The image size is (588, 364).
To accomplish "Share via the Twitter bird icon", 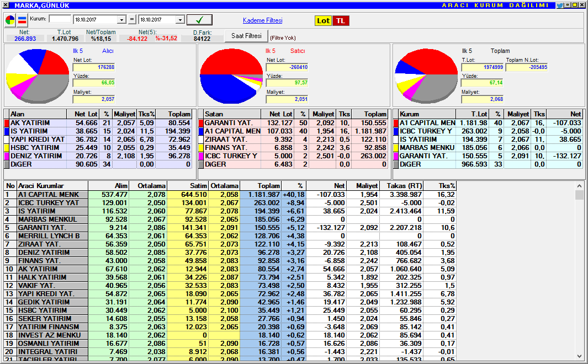I will [560, 6].
